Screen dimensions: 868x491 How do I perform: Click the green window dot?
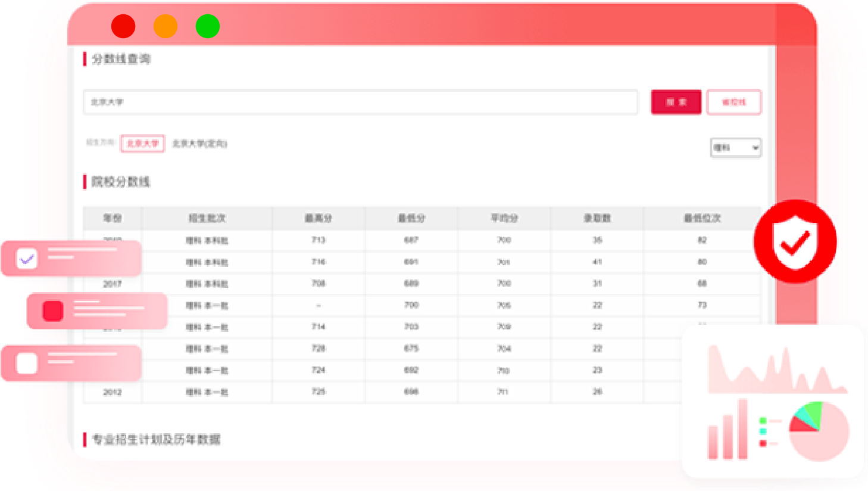208,26
